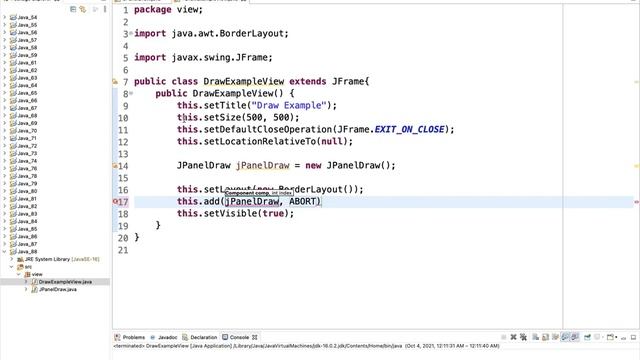The width and height of the screenshot is (640, 360).
Task: Collapse the view package
Action: click(x=19, y=274)
